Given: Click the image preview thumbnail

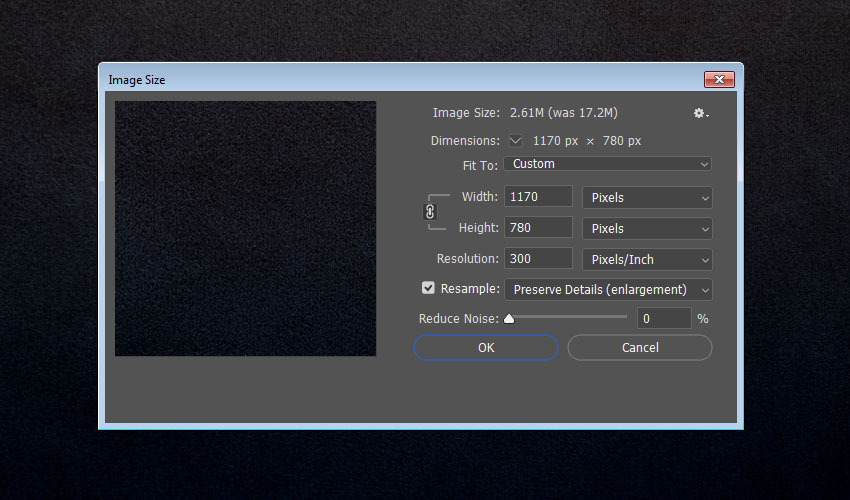Looking at the screenshot, I should point(246,228).
